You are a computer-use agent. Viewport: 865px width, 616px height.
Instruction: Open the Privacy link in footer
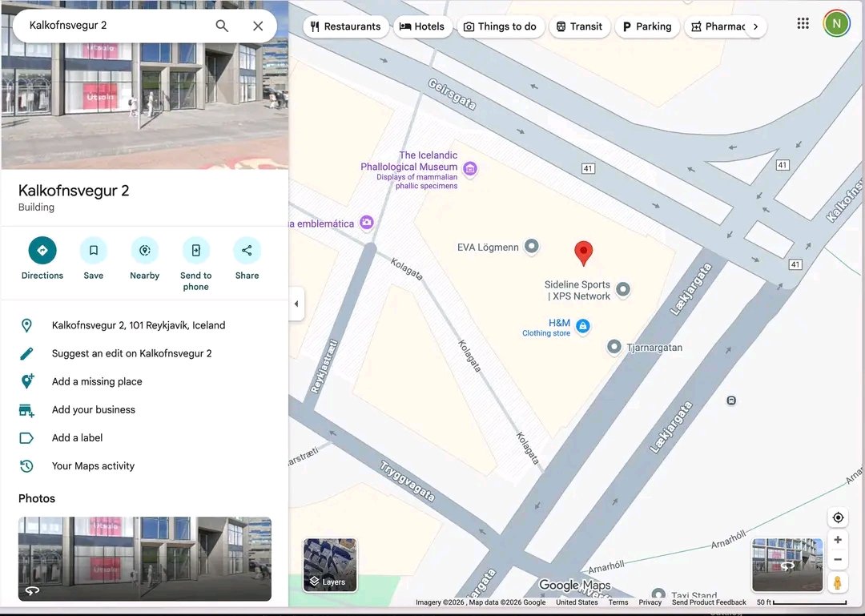650,602
